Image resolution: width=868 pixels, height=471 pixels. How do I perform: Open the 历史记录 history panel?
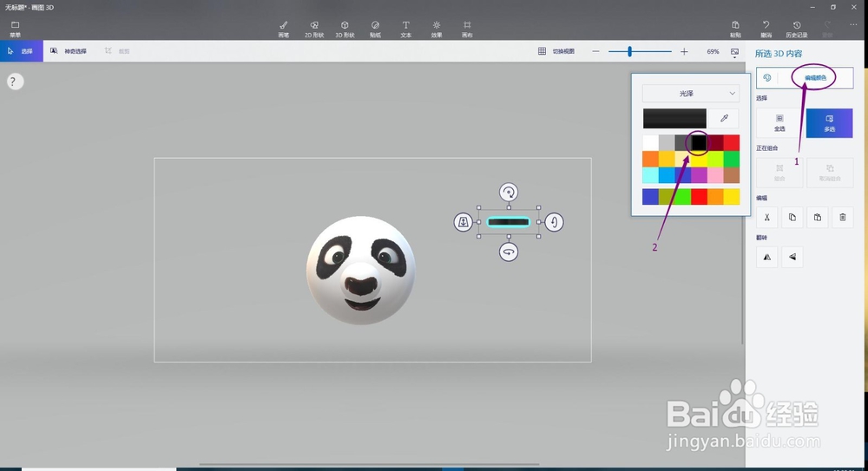(x=797, y=29)
